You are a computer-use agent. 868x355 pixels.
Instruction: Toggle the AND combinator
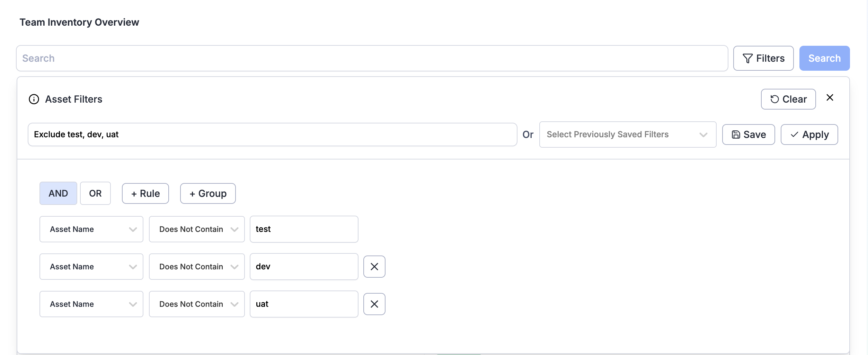pos(58,193)
